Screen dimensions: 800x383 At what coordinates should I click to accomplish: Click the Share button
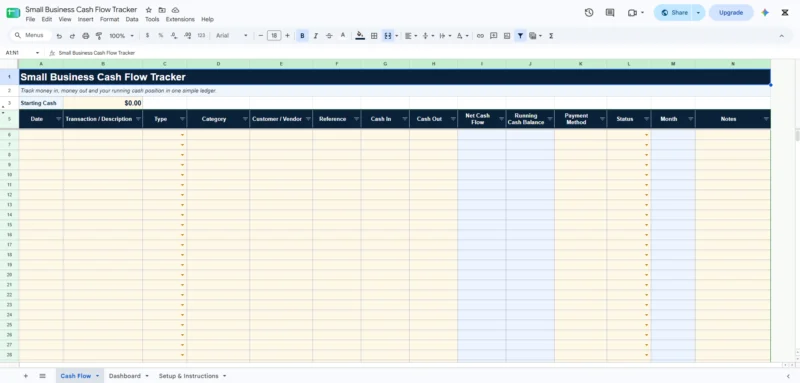pos(673,13)
